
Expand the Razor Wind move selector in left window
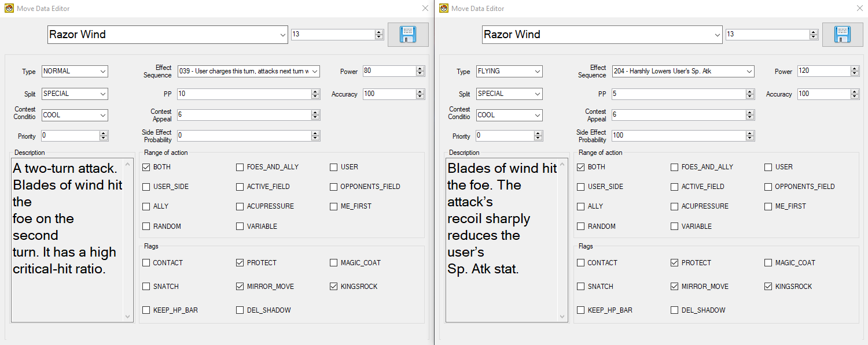tap(283, 35)
